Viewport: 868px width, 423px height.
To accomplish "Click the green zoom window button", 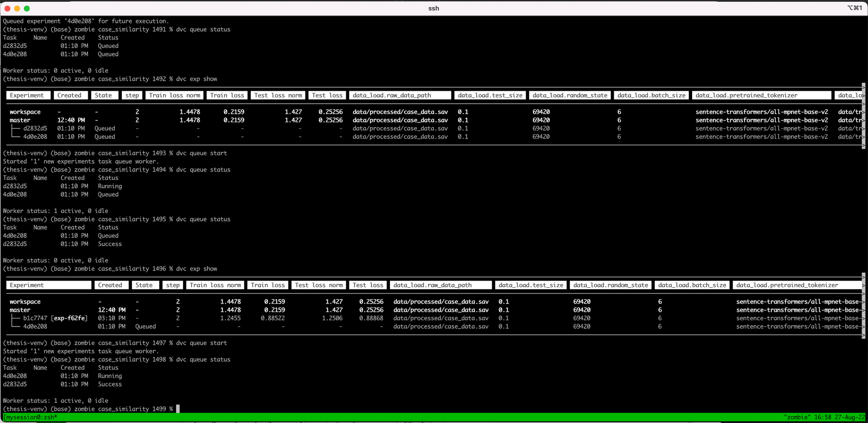I will [27, 8].
